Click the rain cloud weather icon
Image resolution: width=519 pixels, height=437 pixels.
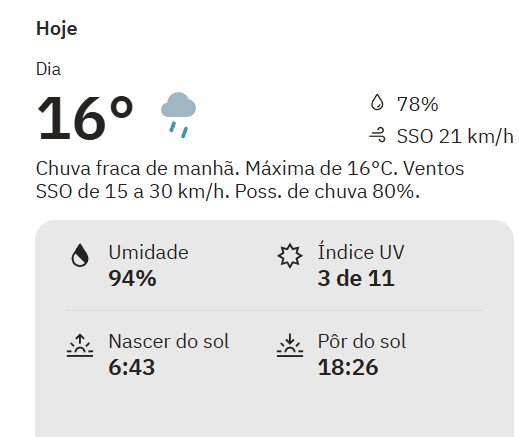pyautogui.click(x=178, y=115)
